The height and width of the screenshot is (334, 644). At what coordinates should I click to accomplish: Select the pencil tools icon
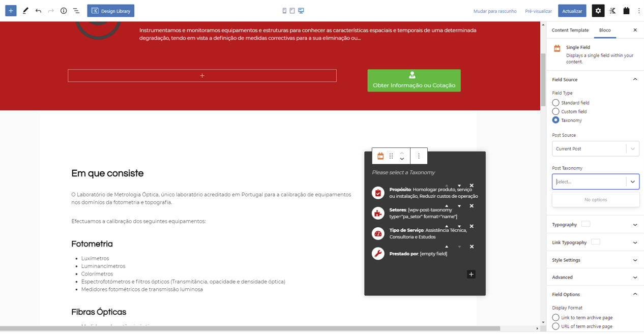click(x=25, y=11)
